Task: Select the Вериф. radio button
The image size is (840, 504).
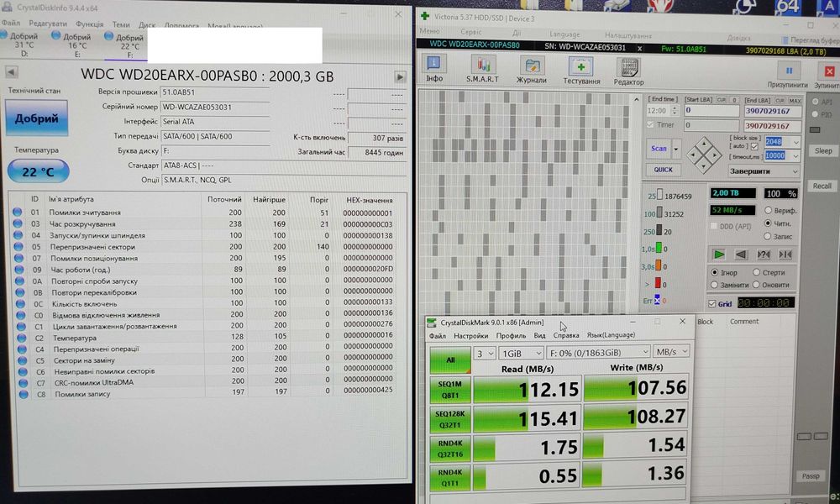Action: [769, 210]
